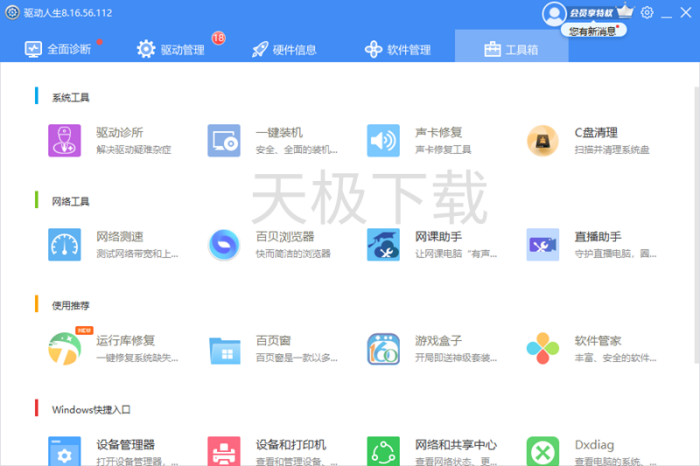700x466 pixels.
Task: Click the 会员享特权 crown badge
Action: coord(601,12)
